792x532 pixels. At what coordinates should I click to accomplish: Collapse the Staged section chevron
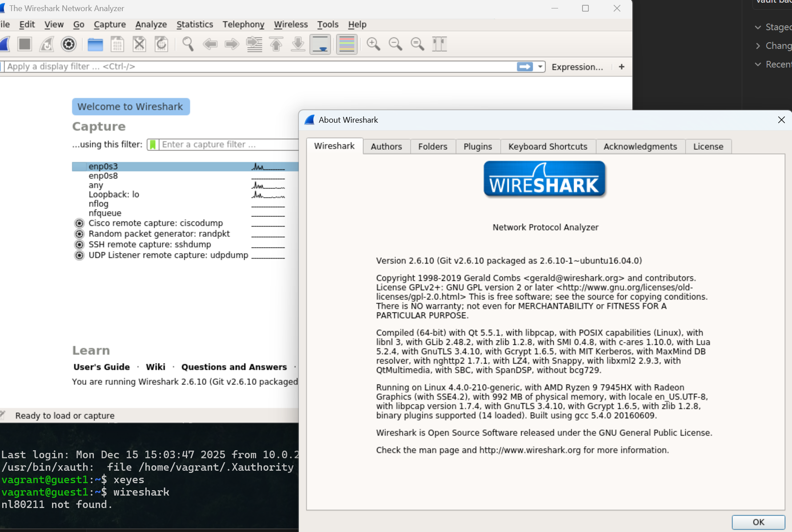point(758,28)
